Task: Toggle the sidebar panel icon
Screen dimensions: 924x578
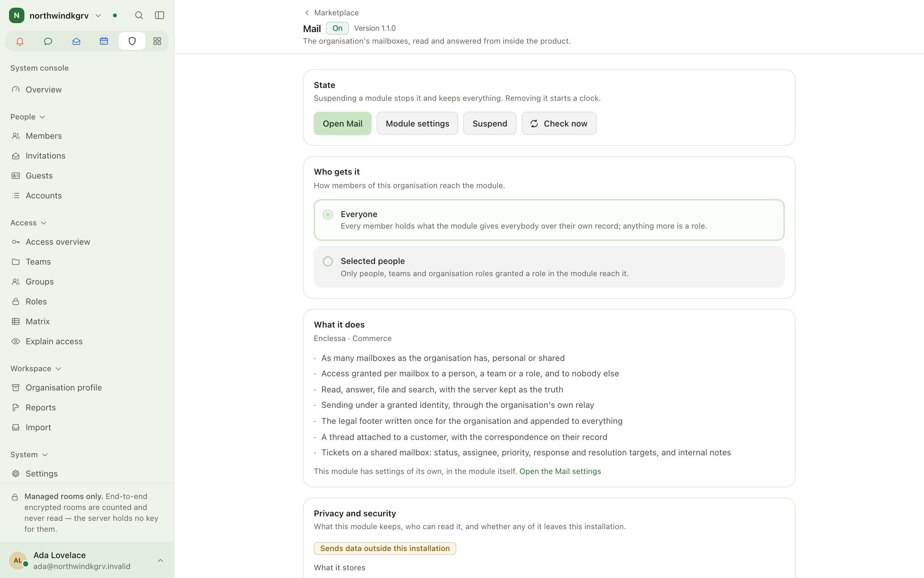Action: [x=159, y=15]
